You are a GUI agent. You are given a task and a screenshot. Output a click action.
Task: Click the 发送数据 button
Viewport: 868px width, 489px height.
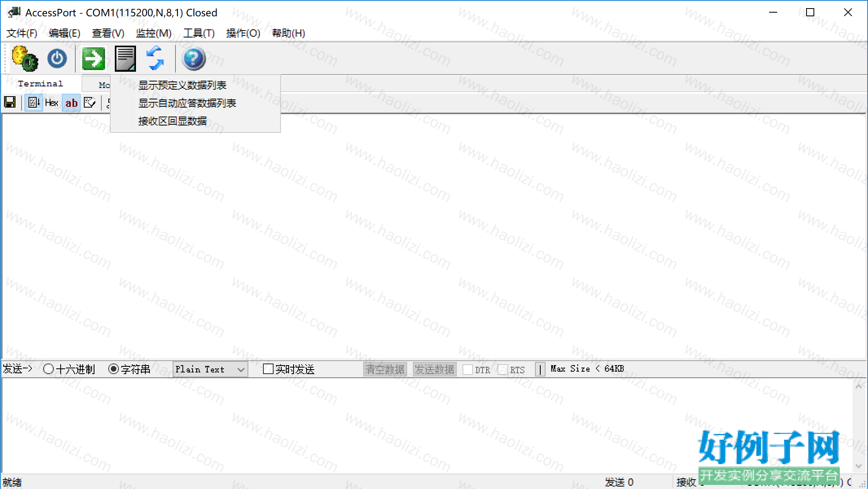pos(434,369)
